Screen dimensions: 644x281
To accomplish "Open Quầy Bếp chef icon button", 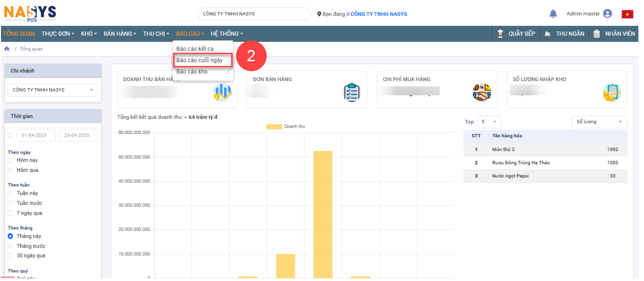I will coord(500,34).
